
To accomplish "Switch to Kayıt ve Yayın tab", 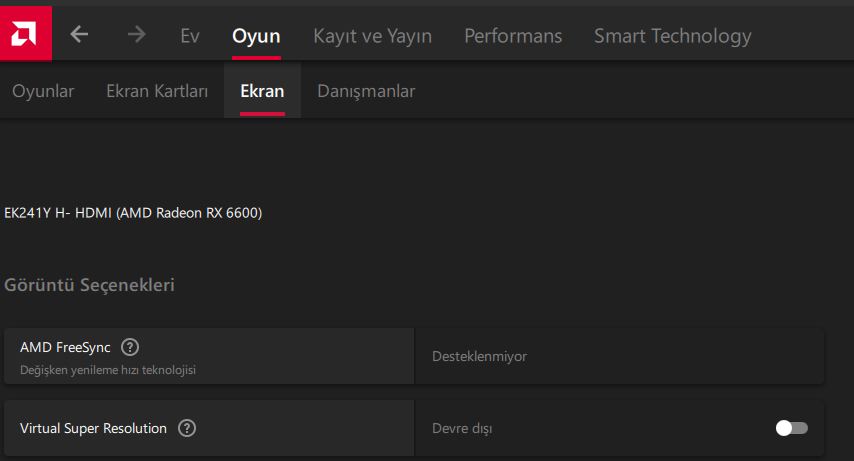I will click(x=373, y=36).
